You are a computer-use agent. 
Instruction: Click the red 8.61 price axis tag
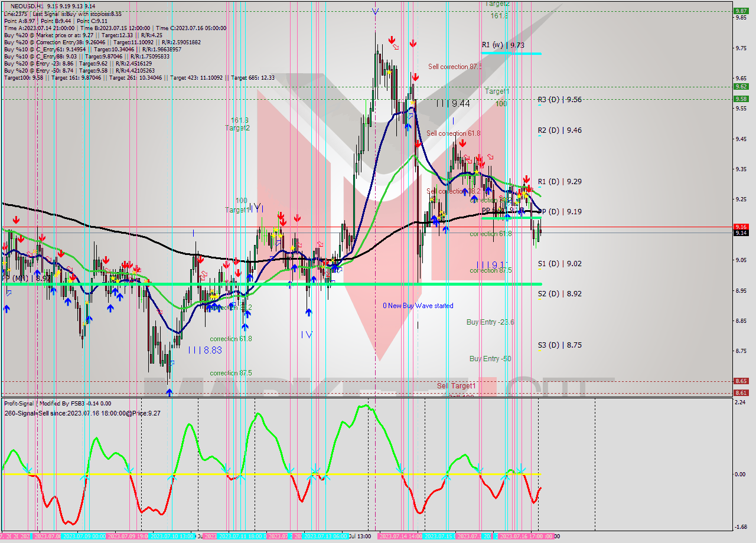coord(741,392)
